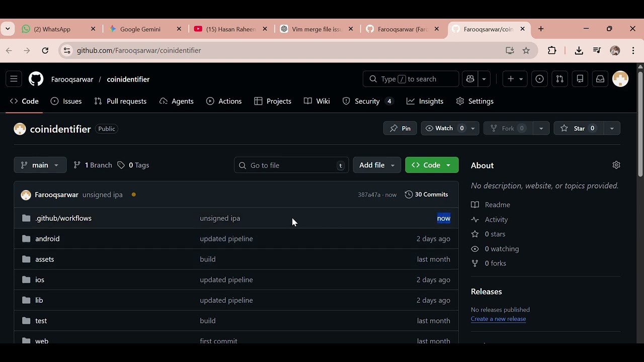Click the Farooqsarwar owner breadcrumb

pyautogui.click(x=72, y=79)
